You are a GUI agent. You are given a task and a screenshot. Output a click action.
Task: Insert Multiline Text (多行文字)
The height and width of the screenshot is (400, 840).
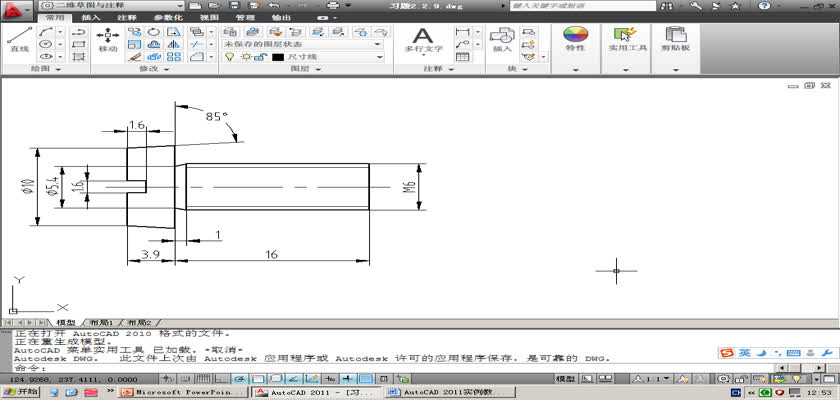423,40
